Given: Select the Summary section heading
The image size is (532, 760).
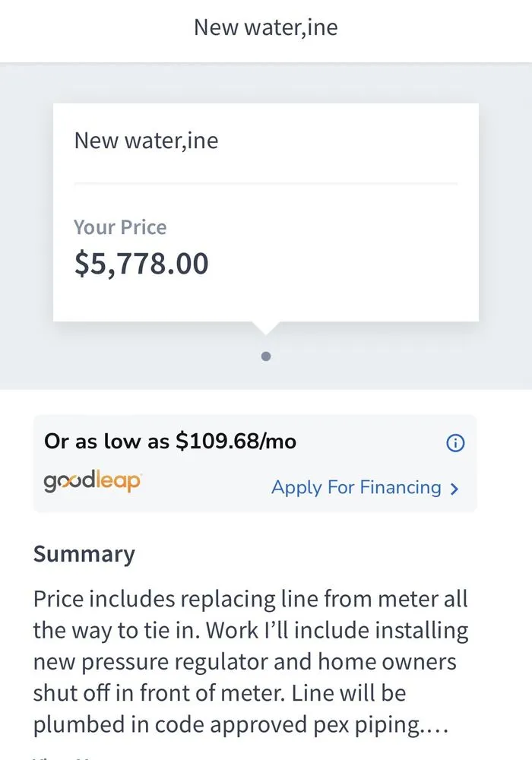Looking at the screenshot, I should [84, 554].
